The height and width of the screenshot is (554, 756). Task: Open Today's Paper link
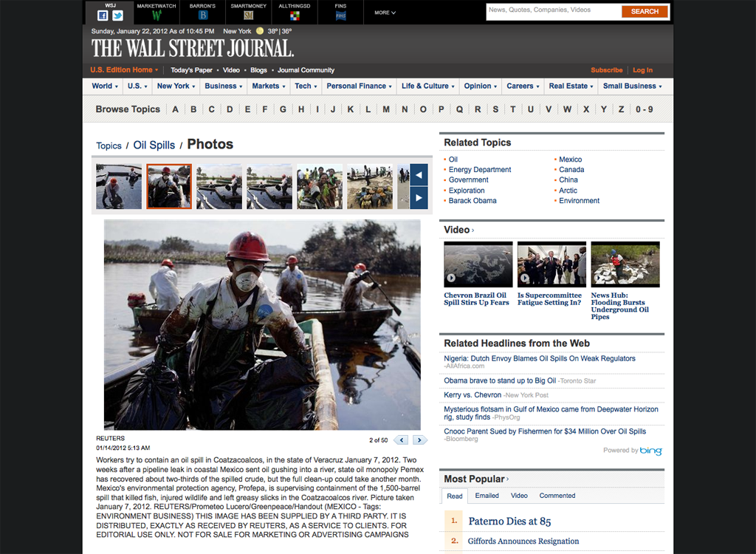tap(191, 70)
